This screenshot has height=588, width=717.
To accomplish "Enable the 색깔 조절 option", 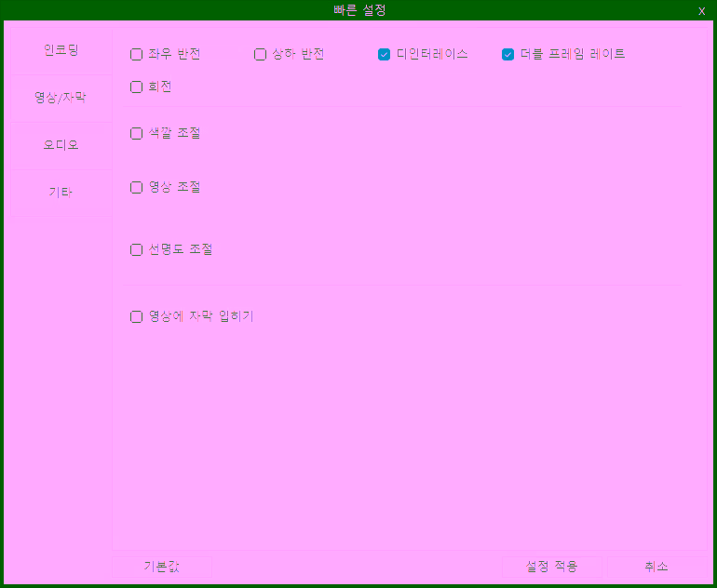I will (x=136, y=133).
